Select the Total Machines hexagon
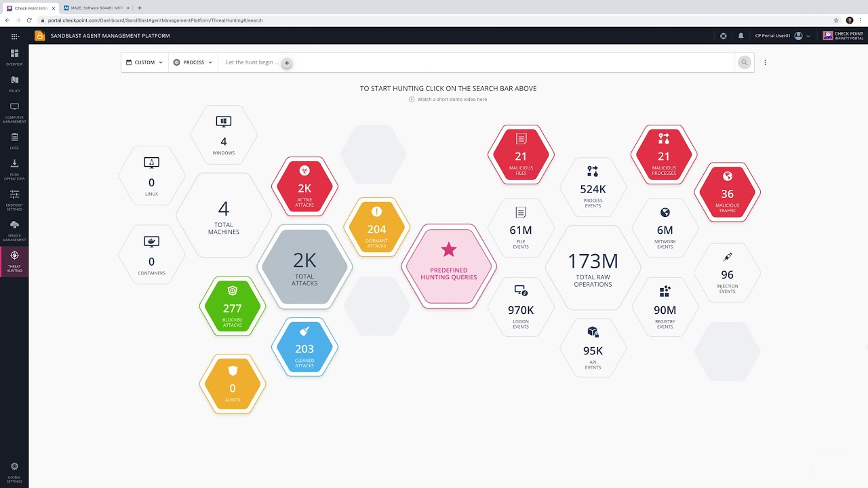Viewport: 868px width, 488px height. point(224,215)
